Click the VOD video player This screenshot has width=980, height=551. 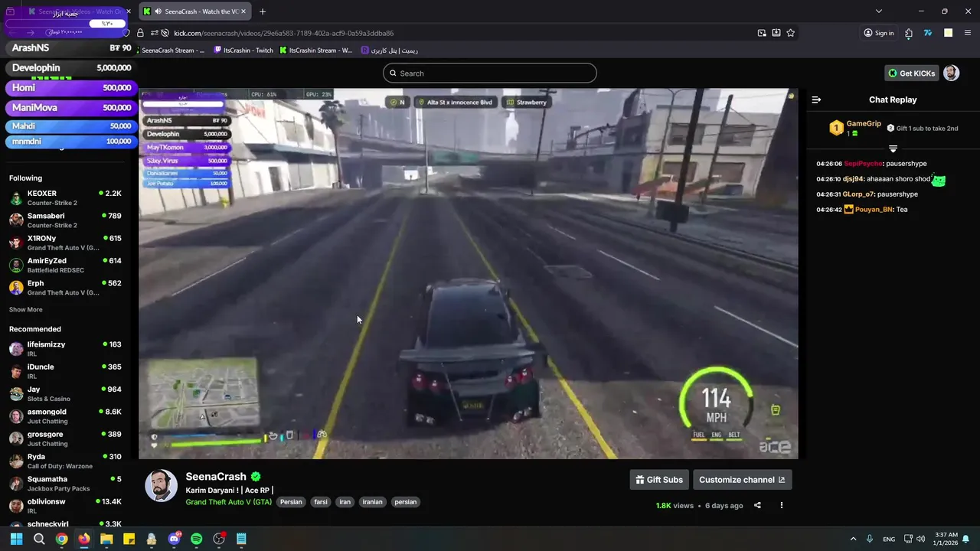click(469, 273)
